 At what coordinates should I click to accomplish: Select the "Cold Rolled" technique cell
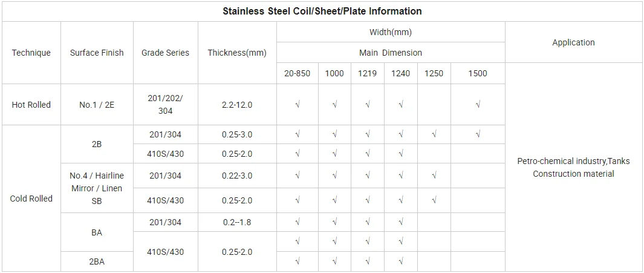(x=31, y=199)
